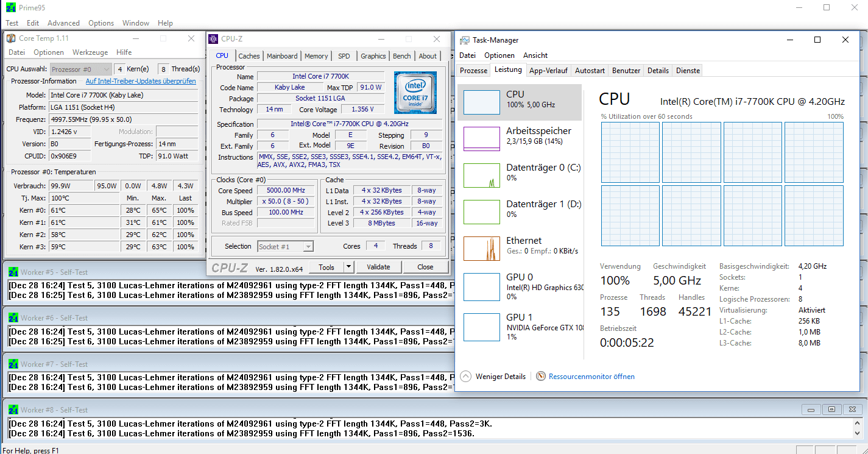This screenshot has width=868, height=454.
Task: Select the Datenträger 1 (D:) mini graph
Action: click(x=481, y=211)
